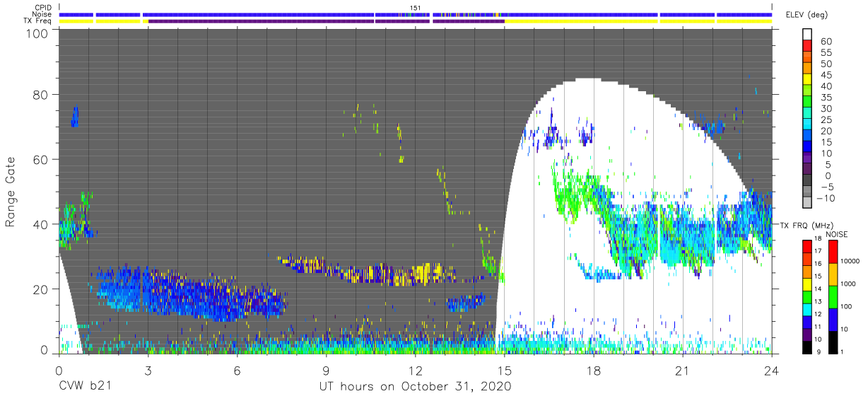Click range gate tick label 40
Image resolution: width=868 pixels, height=401 pixels.
tap(41, 224)
